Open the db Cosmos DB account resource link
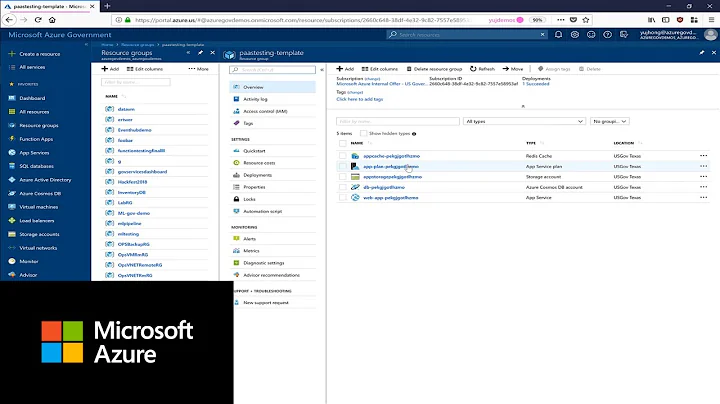720x404 pixels. 384,187
